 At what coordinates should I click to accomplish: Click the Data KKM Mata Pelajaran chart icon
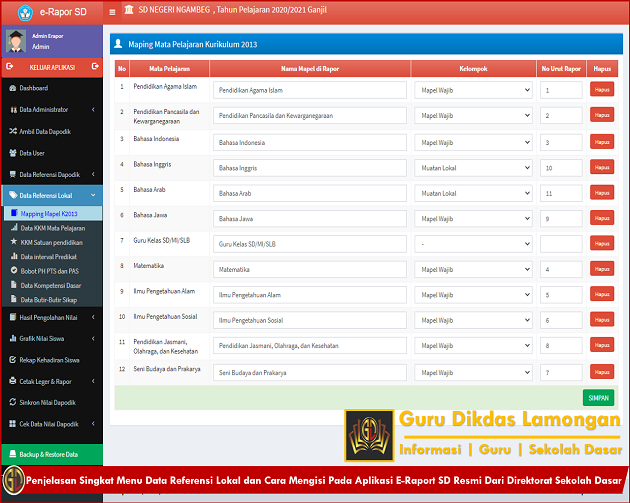click(14, 227)
